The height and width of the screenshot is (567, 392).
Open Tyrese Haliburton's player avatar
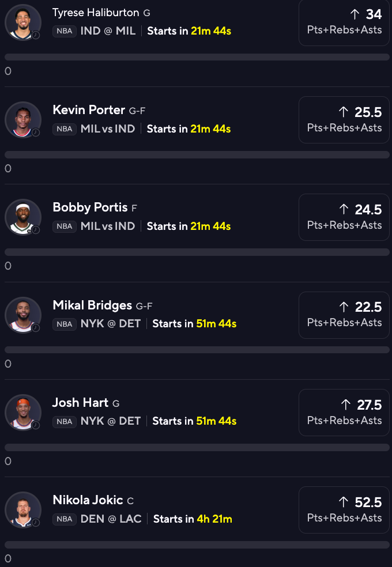point(23,22)
